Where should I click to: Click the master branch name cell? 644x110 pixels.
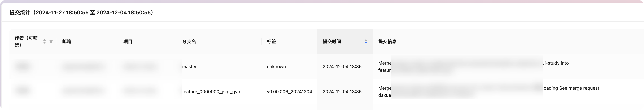pos(189,67)
